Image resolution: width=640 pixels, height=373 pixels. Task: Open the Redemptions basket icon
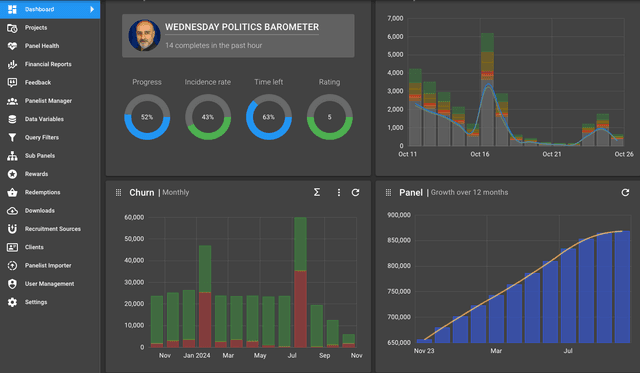point(12,192)
